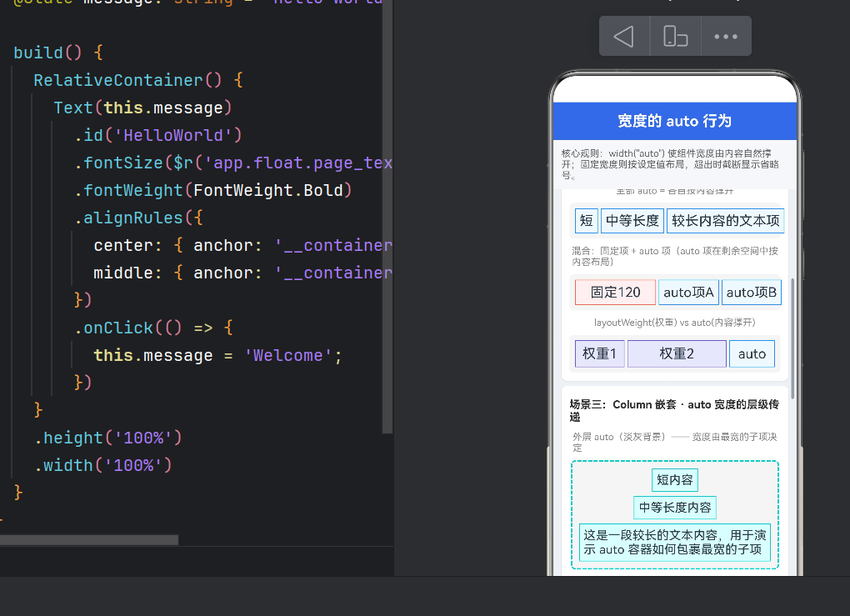Image resolution: width=850 pixels, height=616 pixels.
Task: Click the '核心规则' description text
Action: coord(670,164)
